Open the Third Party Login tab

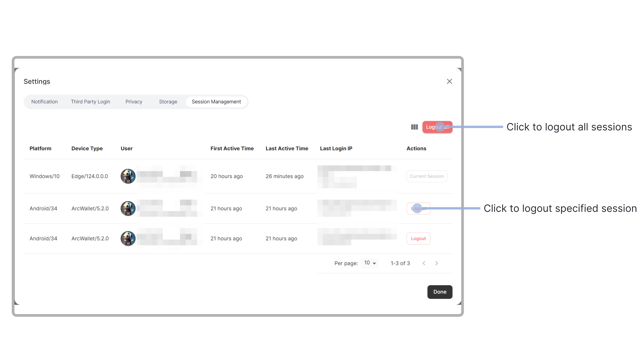click(x=91, y=102)
